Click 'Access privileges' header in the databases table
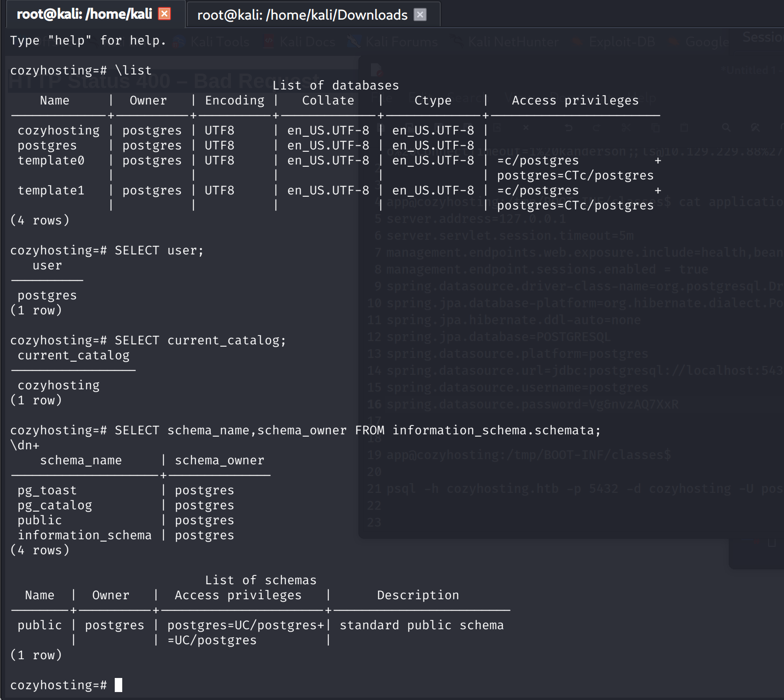 pos(575,100)
